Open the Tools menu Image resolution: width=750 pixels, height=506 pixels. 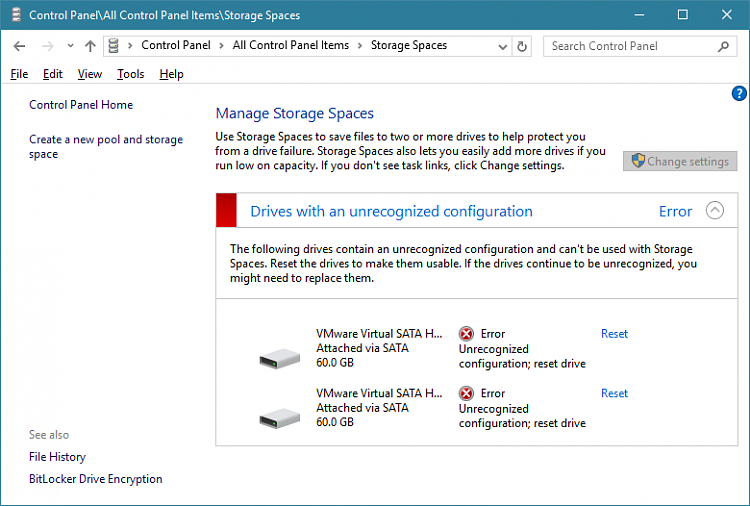pos(131,74)
